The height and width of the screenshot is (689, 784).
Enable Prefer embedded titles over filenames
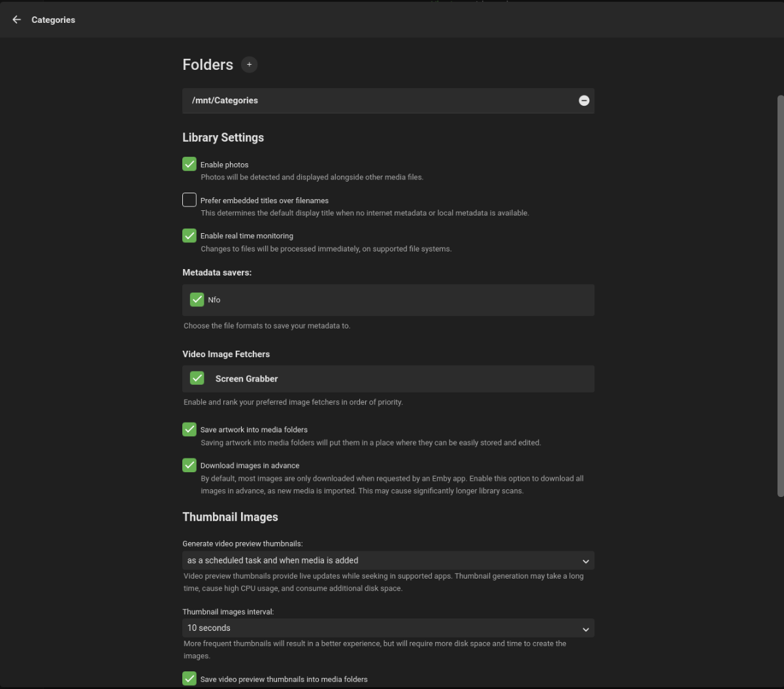click(189, 200)
